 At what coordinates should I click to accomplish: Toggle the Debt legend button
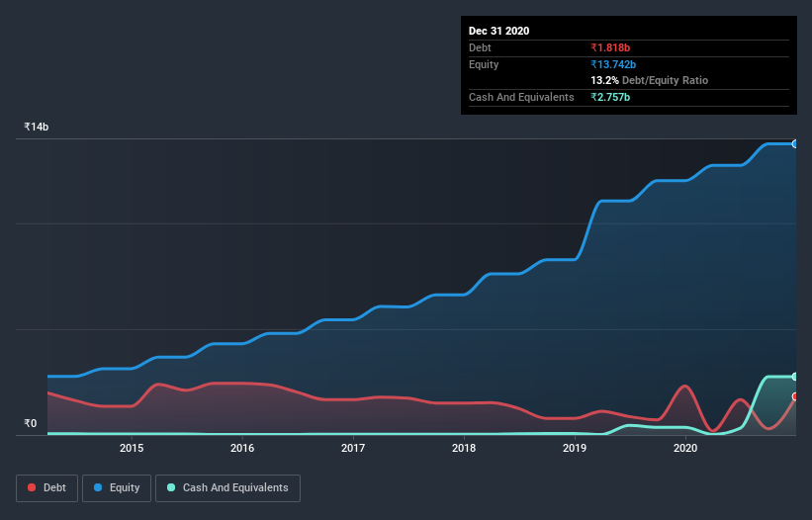point(46,488)
